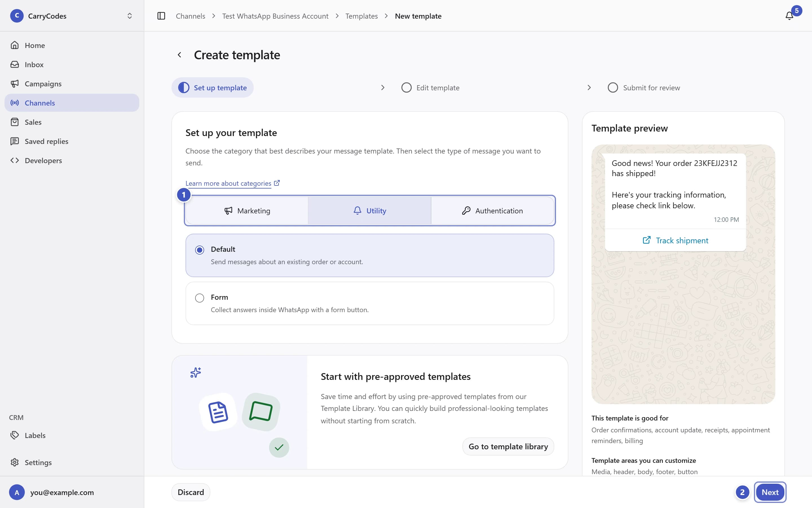Go to the Edit template step
Viewport: 812px width, 508px height.
click(430, 88)
